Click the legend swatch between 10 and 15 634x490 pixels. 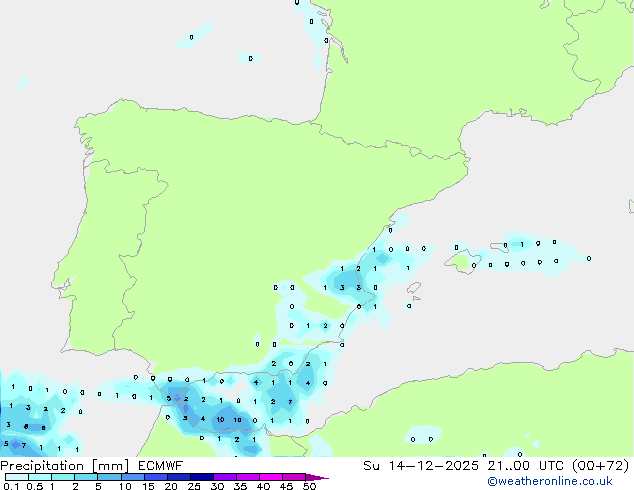[x=133, y=477]
